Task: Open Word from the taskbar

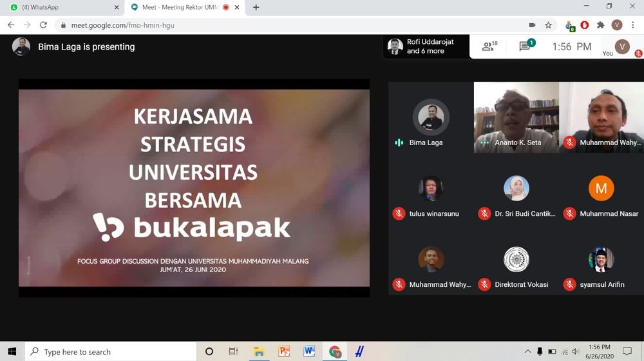Action: [309, 351]
